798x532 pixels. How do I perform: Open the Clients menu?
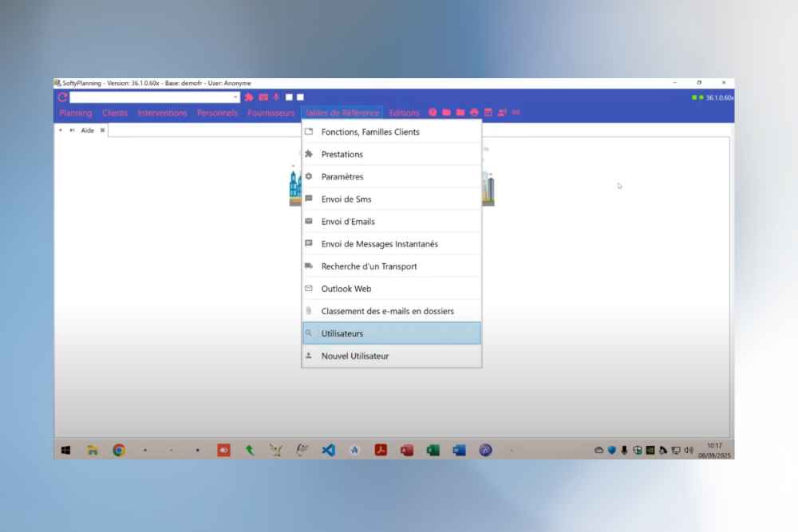[x=115, y=113]
